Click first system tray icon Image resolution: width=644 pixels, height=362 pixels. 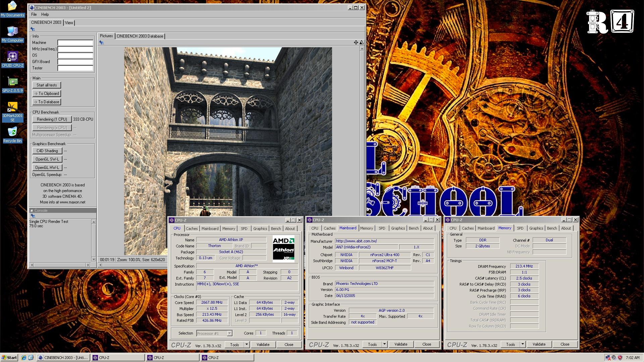click(x=608, y=358)
